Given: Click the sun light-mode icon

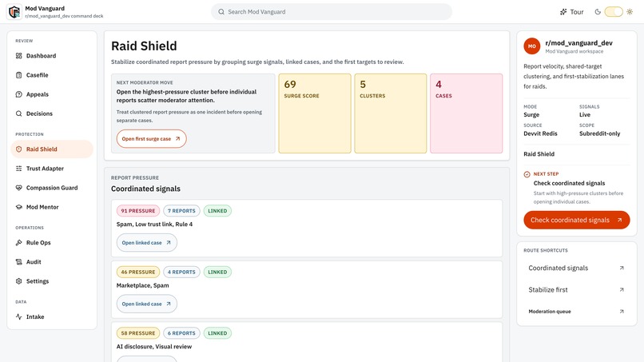Looking at the screenshot, I should coord(630,12).
